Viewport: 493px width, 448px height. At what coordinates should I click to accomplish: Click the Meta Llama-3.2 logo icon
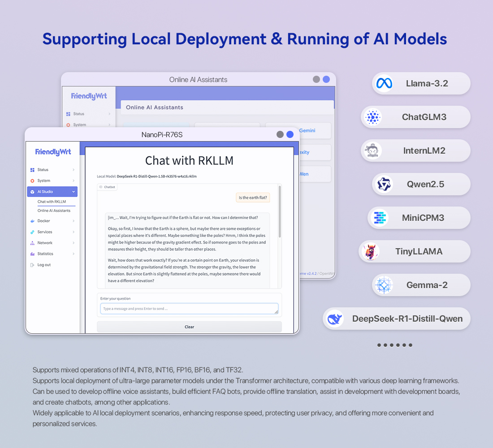point(384,83)
